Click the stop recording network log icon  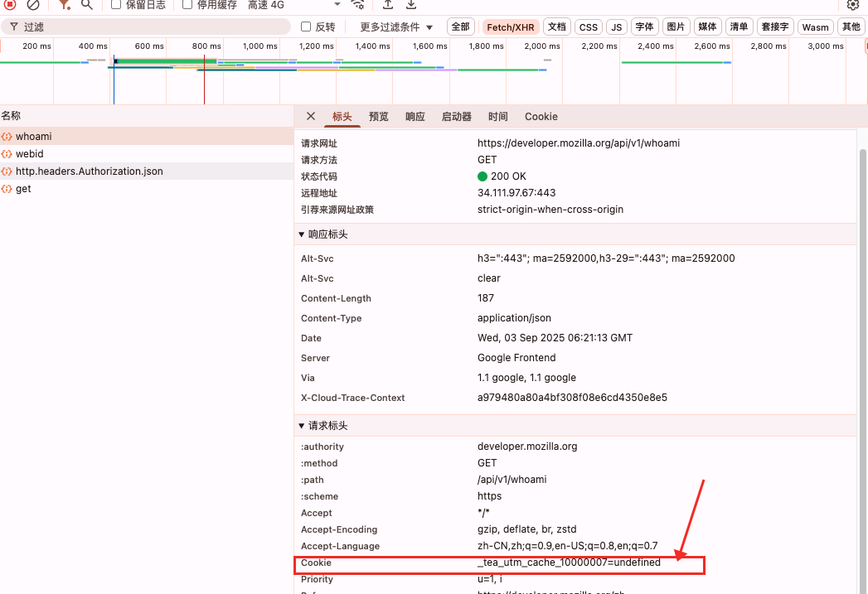pyautogui.click(x=11, y=4)
